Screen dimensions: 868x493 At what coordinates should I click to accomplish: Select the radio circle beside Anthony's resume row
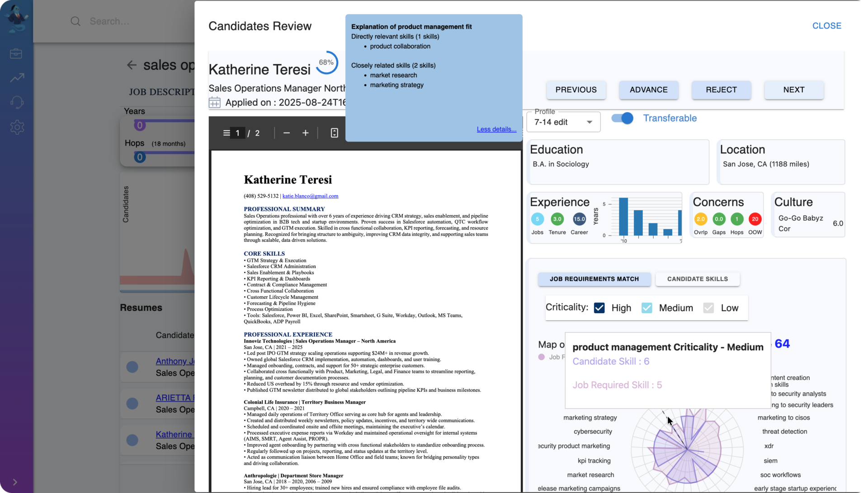click(132, 367)
